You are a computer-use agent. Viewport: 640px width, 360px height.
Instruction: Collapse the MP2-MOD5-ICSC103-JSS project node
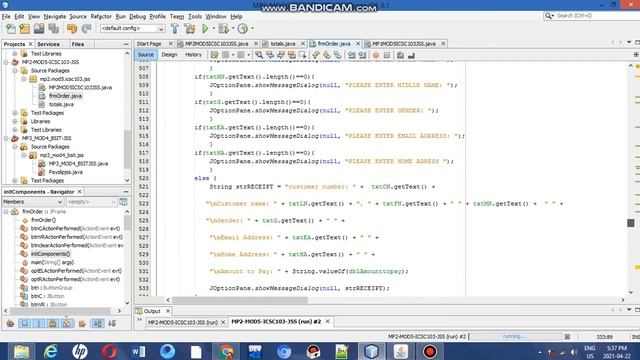tap(6, 62)
